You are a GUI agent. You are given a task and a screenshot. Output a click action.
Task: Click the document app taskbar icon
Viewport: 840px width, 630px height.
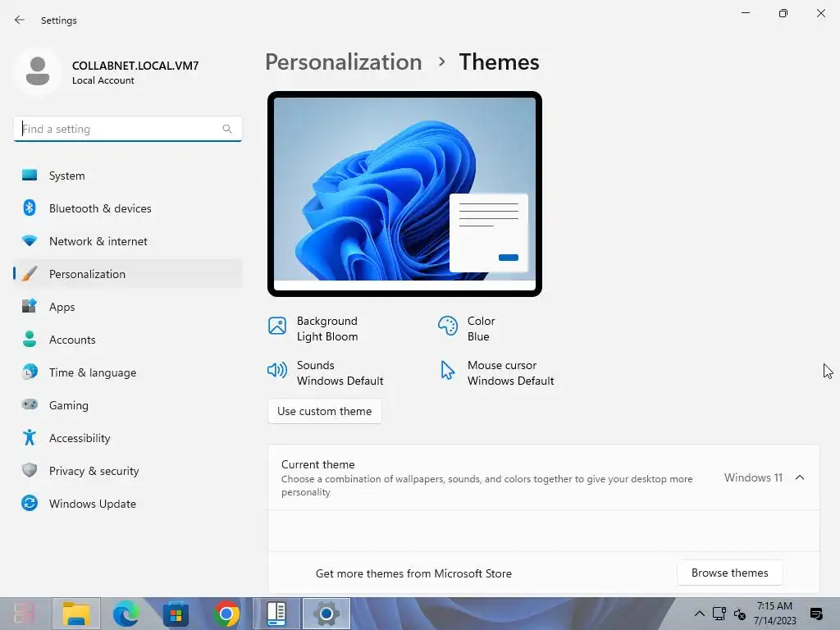pyautogui.click(x=276, y=614)
